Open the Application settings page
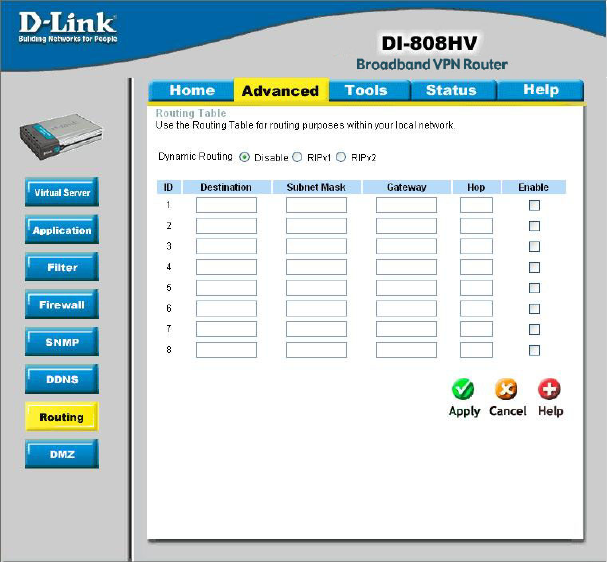Screen dimensions: 607x562 point(62,230)
